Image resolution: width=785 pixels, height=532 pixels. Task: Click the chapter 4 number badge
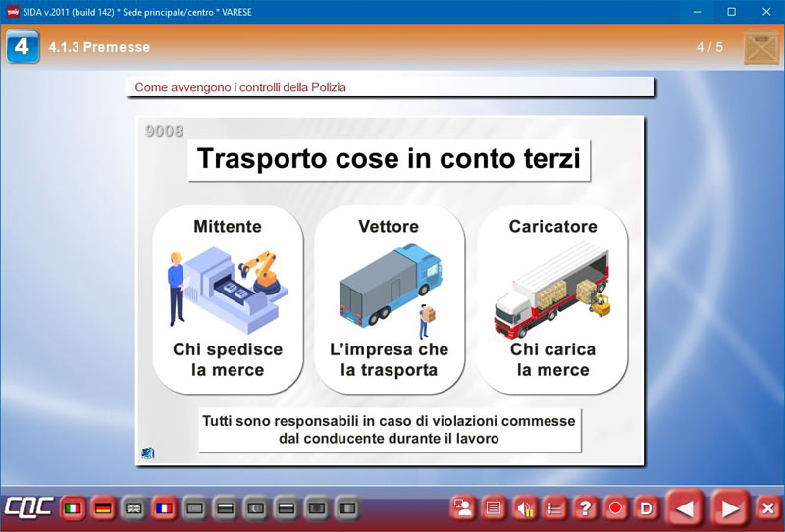point(23,47)
